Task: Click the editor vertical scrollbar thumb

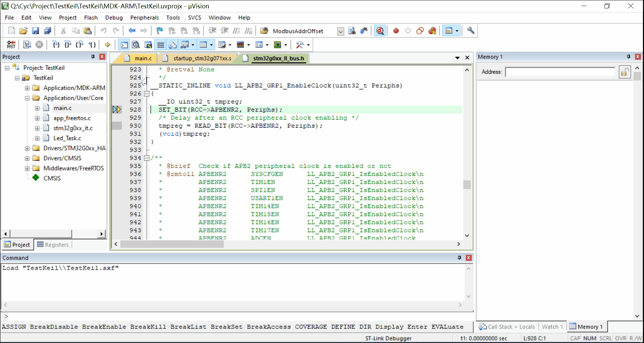Action: (x=467, y=185)
